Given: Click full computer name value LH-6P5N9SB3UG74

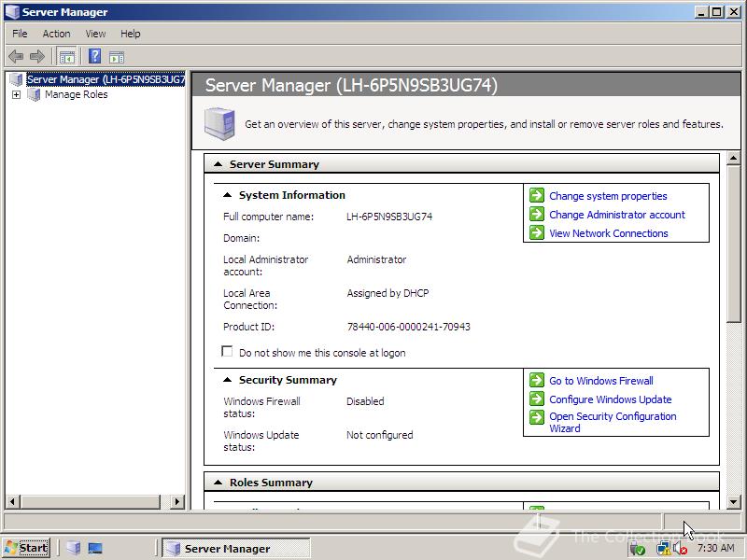Looking at the screenshot, I should click(389, 217).
